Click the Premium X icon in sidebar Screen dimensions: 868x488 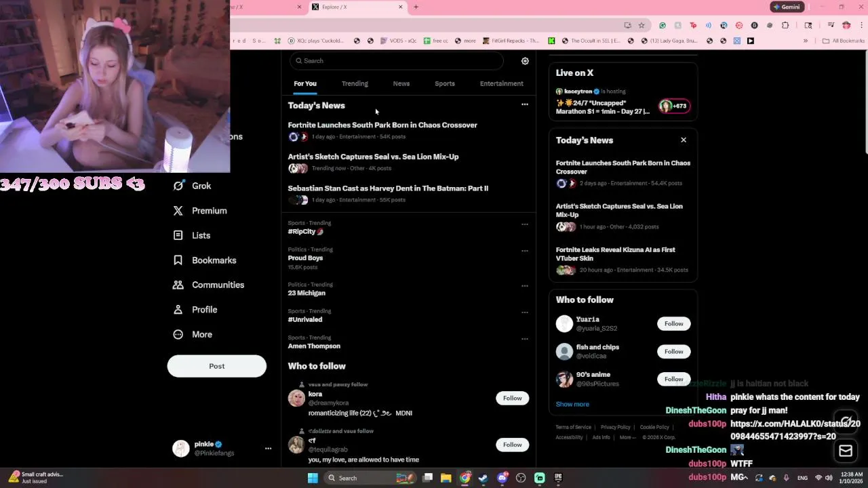coord(178,211)
